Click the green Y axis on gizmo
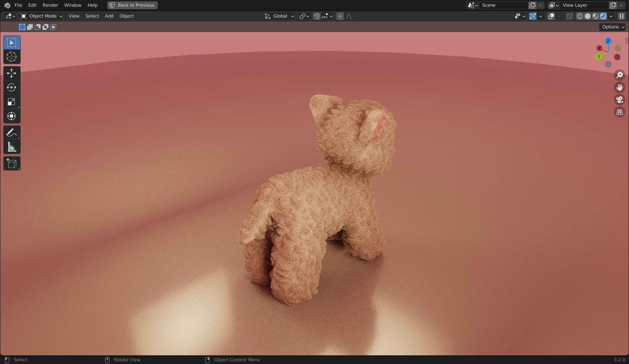Screen dimensions: 629x364 pyautogui.click(x=598, y=57)
